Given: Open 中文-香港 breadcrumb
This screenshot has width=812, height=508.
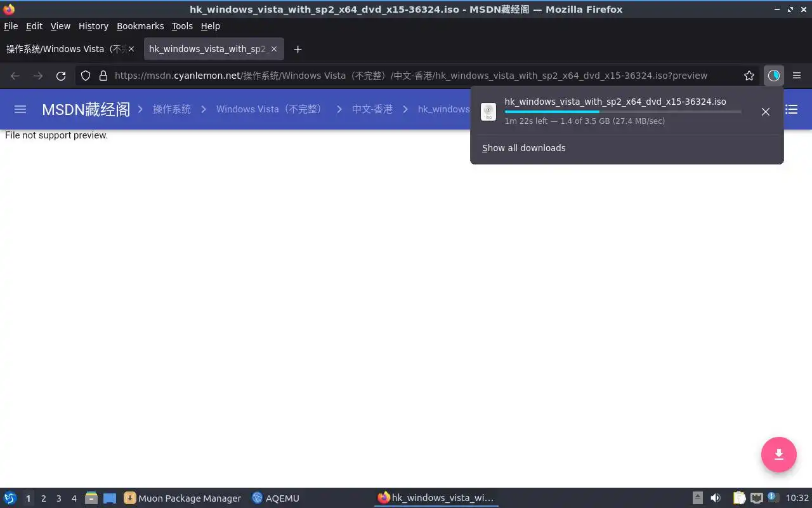Looking at the screenshot, I should (372, 109).
